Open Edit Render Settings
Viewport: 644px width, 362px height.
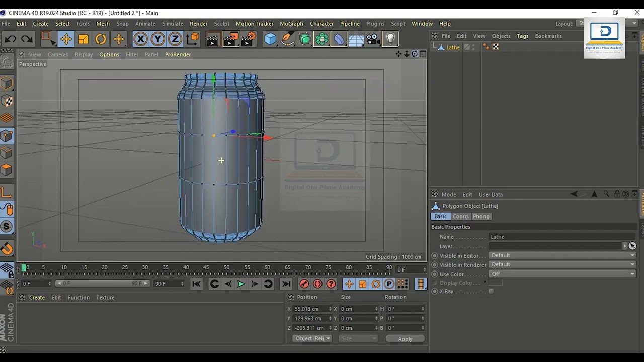[x=248, y=39]
